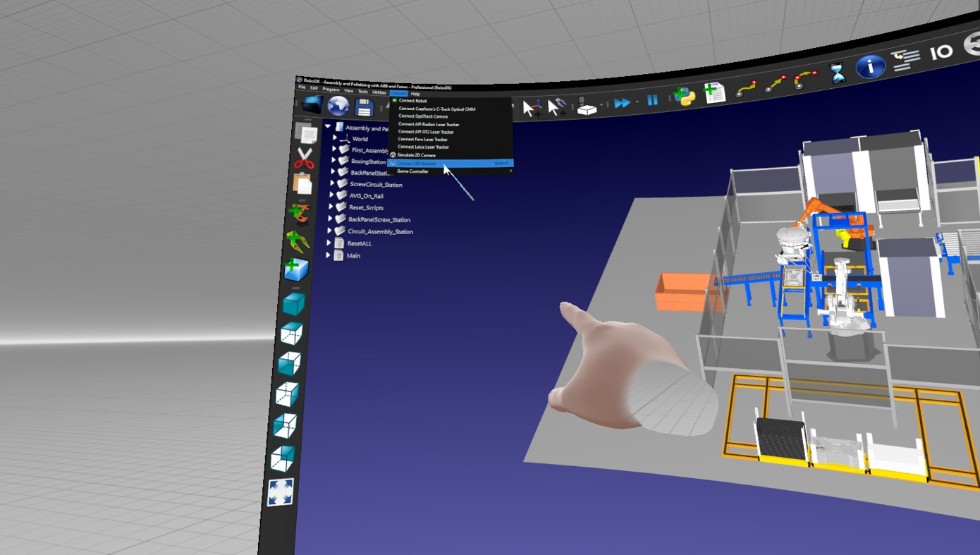Click the Save station floppy disk icon
The width and height of the screenshot is (980, 555).
(364, 107)
